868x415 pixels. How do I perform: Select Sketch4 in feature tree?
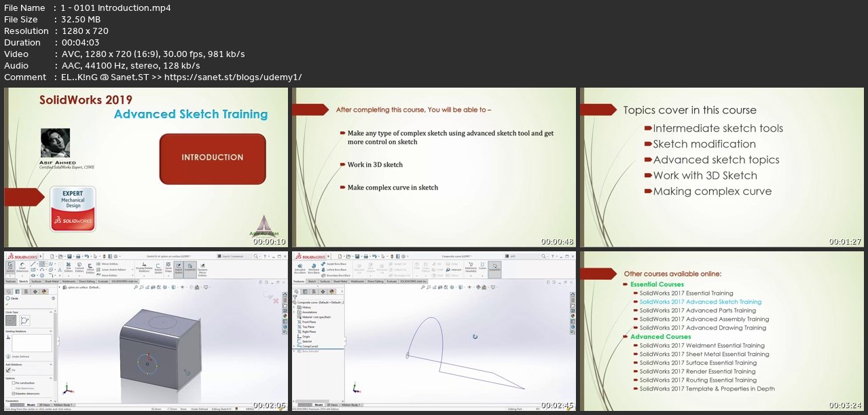[x=304, y=341]
